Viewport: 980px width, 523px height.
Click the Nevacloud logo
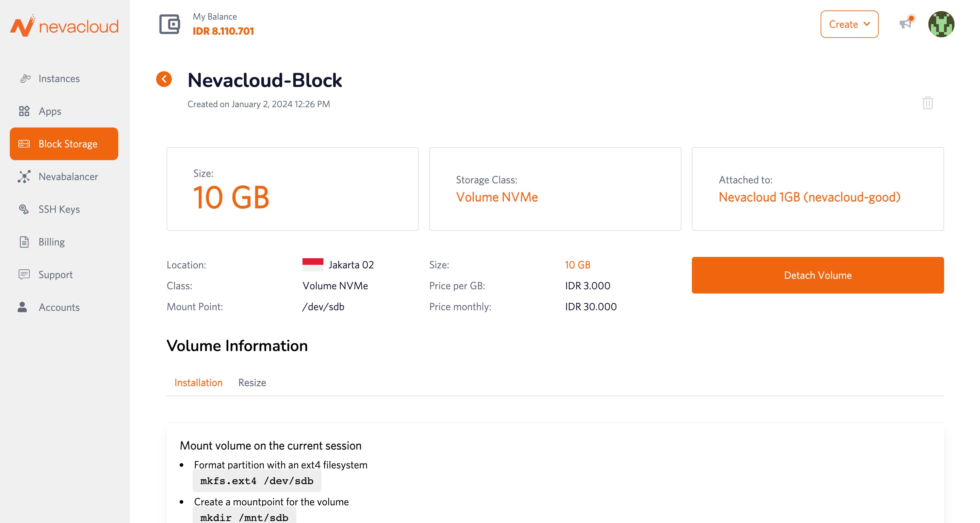[64, 26]
